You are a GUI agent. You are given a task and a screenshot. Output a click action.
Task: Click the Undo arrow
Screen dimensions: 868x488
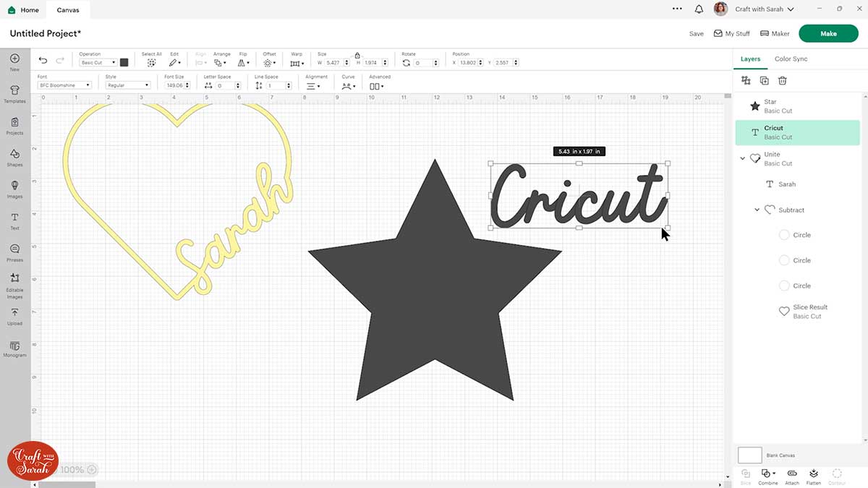[x=43, y=61]
